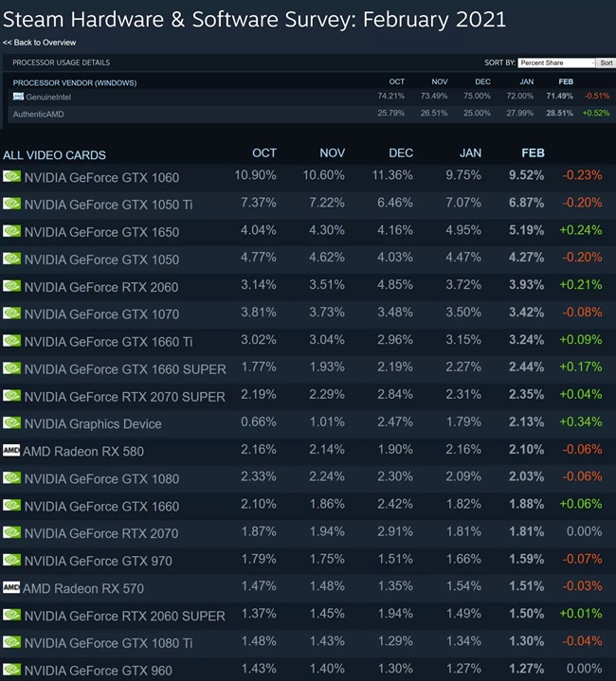Click the Intel logo beside GenuineIntel
The image size is (616, 681).
pos(18,97)
